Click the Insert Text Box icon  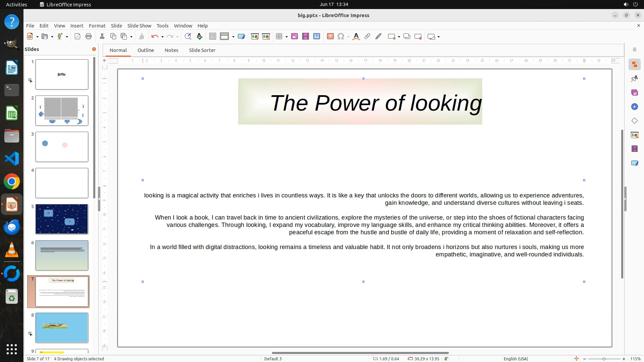pos(330,37)
